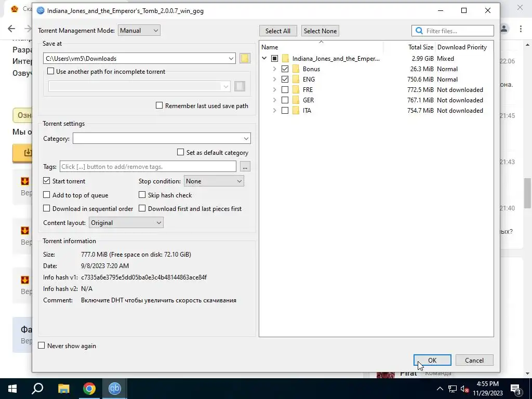Screen dimensions: 532x399
Task: Expand the GER folder
Action: (x=274, y=100)
